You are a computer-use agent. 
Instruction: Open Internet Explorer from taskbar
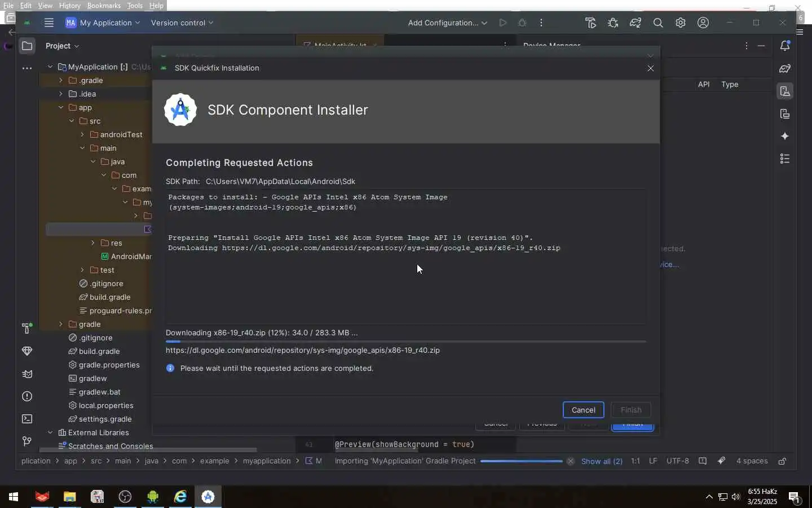[180, 497]
